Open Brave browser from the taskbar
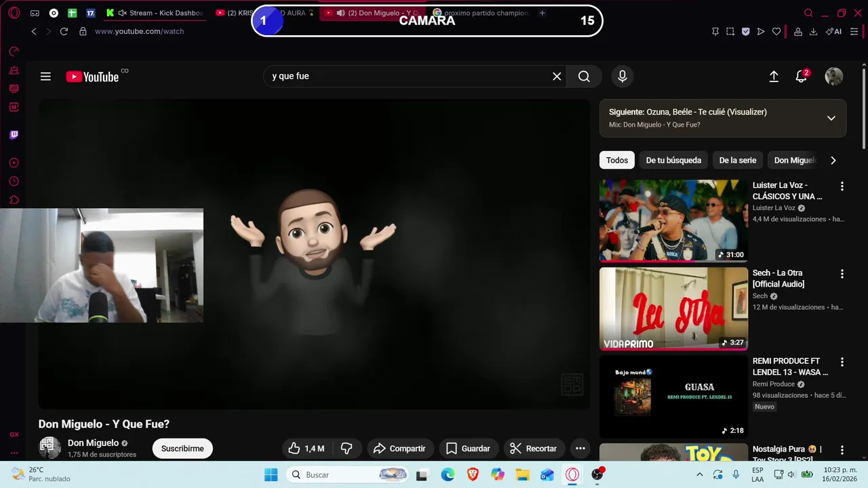868x488 pixels. click(x=473, y=474)
